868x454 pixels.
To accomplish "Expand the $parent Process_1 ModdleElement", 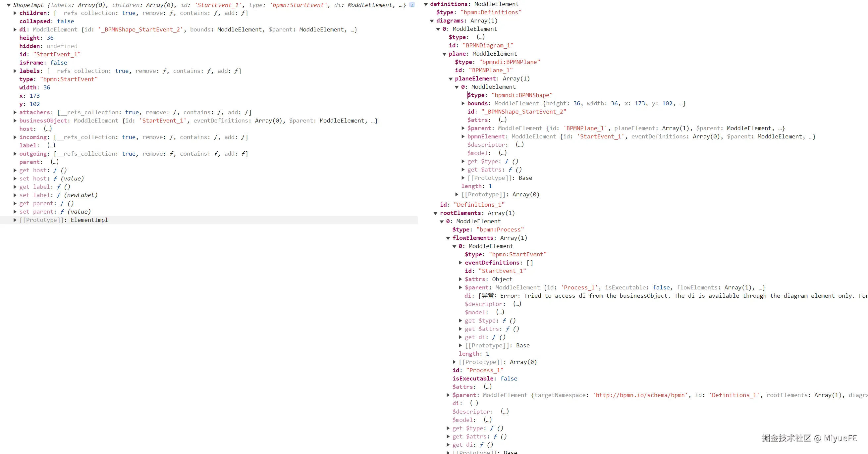I will coord(461,287).
